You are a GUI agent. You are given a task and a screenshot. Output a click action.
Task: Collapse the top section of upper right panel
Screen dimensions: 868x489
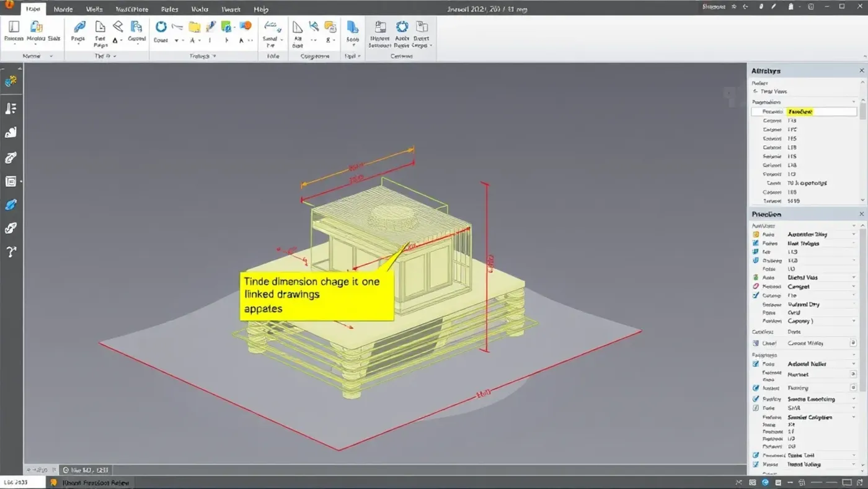pyautogui.click(x=854, y=102)
